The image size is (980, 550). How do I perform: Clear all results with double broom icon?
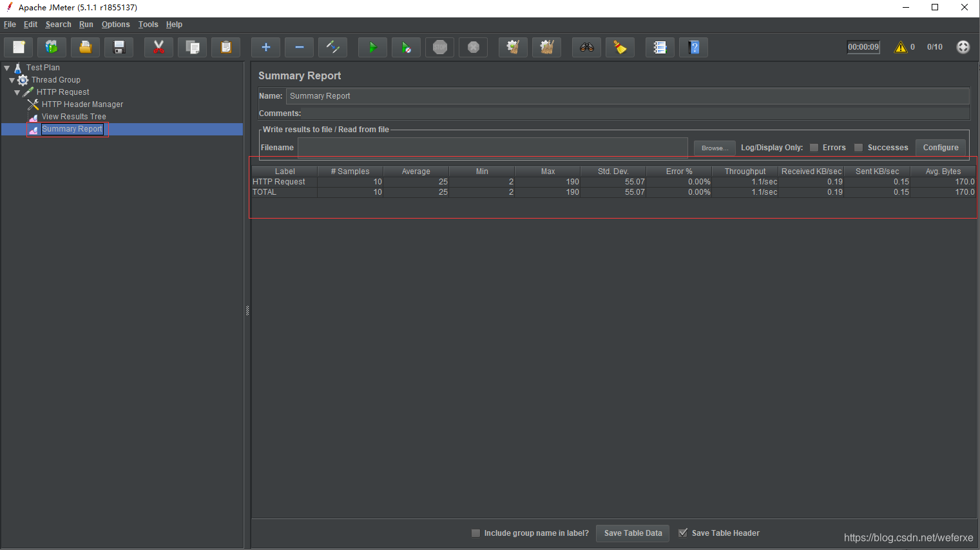click(x=546, y=47)
